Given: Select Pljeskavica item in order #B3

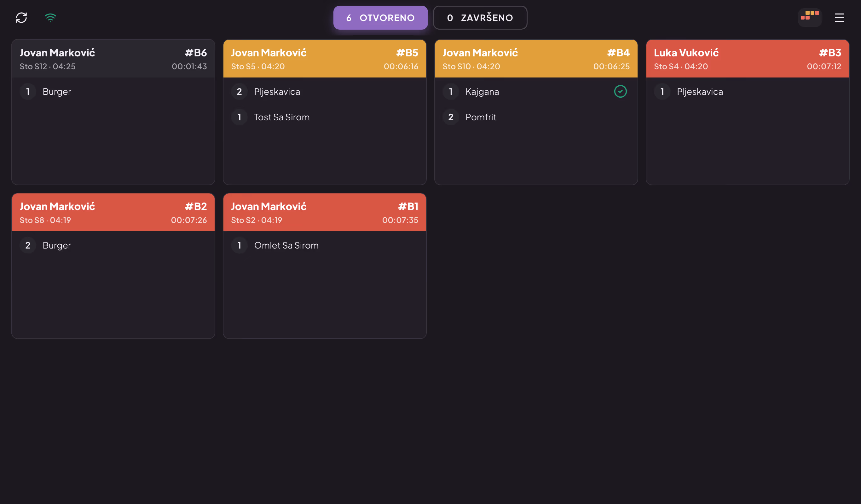Looking at the screenshot, I should click(x=748, y=92).
